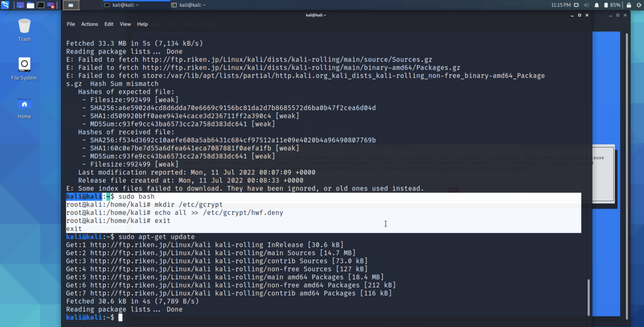Open the terminal File menu
This screenshot has height=327, width=644.
point(71,24)
